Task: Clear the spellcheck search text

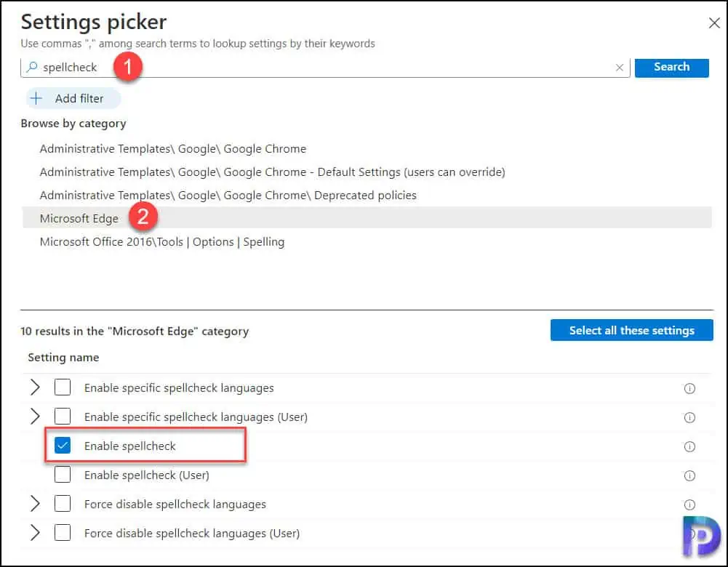Action: pos(620,68)
